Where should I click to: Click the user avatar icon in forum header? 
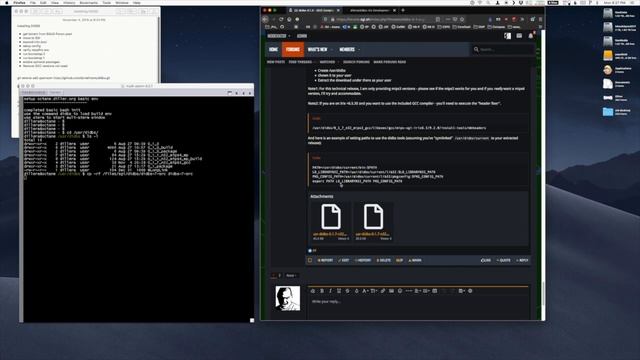coord(507,36)
